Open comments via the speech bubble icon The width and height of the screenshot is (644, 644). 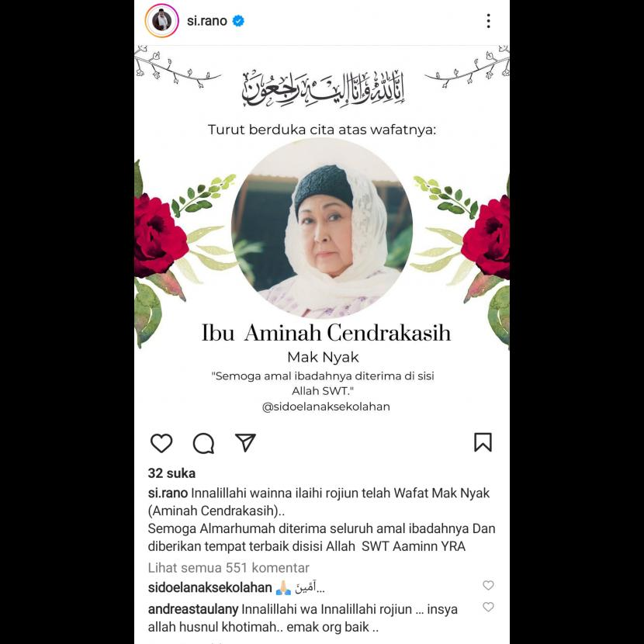(x=204, y=443)
